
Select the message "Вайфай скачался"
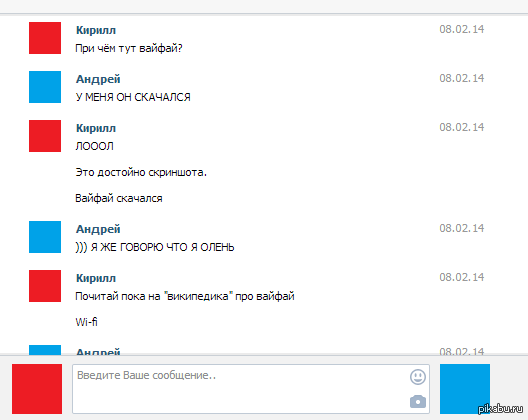click(x=119, y=198)
